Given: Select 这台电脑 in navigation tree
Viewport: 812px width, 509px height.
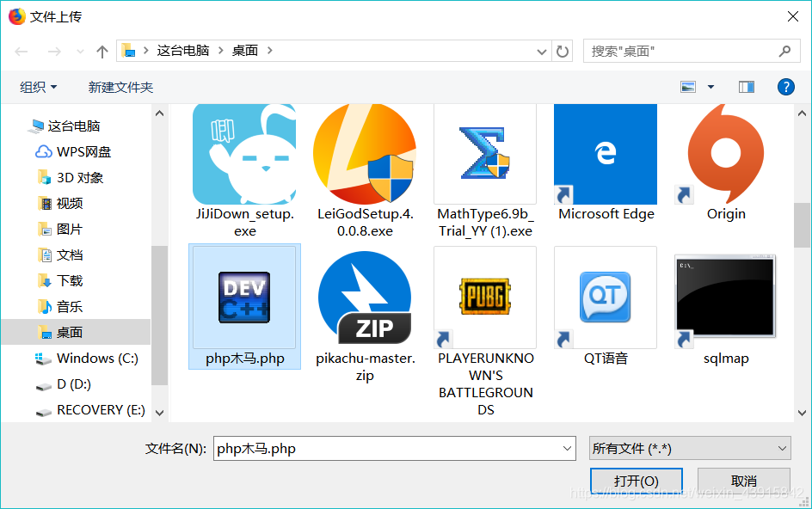Looking at the screenshot, I should 76,126.
